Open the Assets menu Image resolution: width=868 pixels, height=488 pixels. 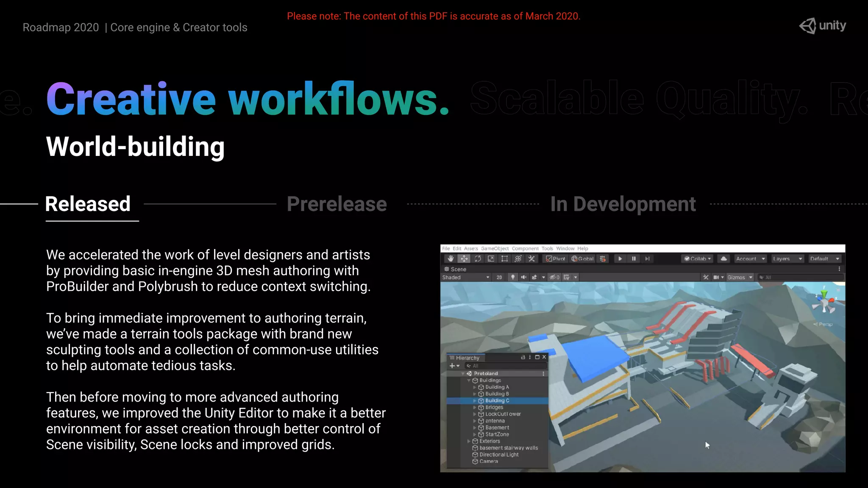pyautogui.click(x=471, y=249)
